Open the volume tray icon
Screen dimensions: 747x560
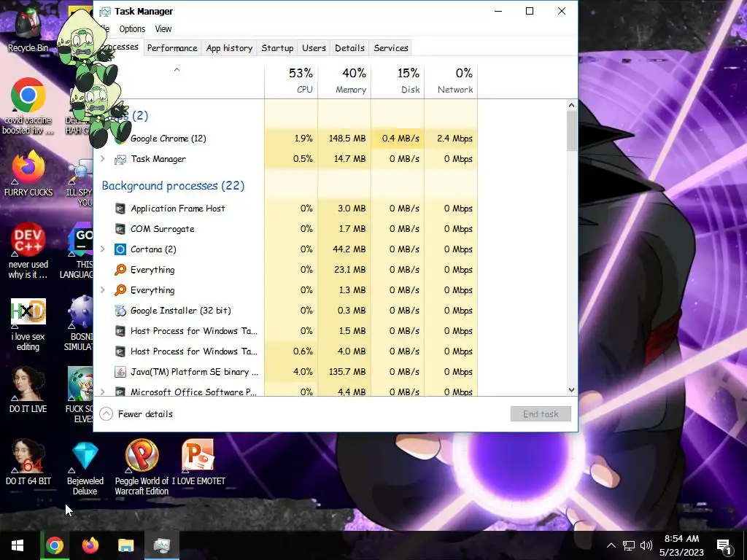click(x=646, y=545)
